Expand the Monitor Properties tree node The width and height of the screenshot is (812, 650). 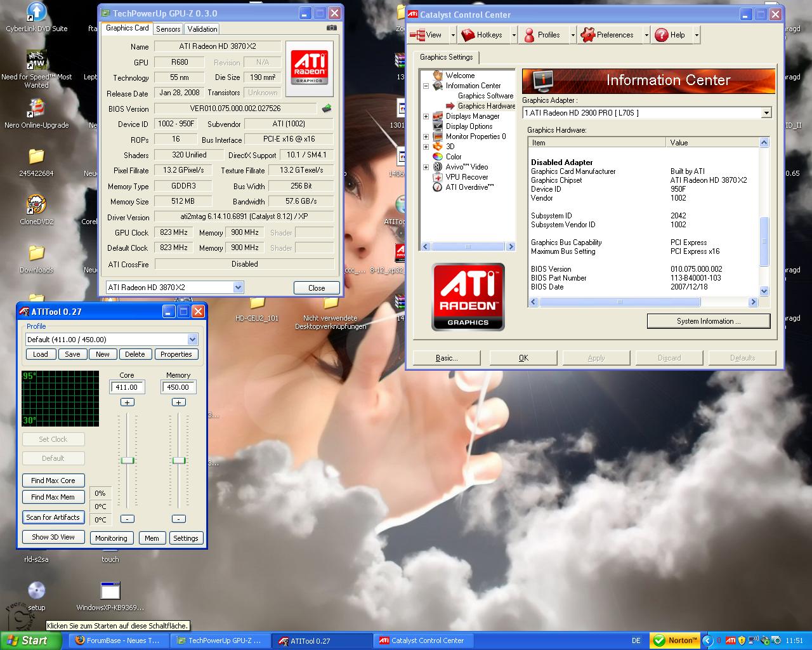[x=426, y=136]
